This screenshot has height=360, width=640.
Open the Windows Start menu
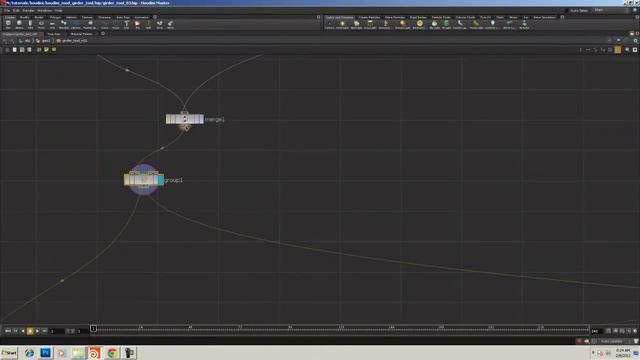pos(9,353)
